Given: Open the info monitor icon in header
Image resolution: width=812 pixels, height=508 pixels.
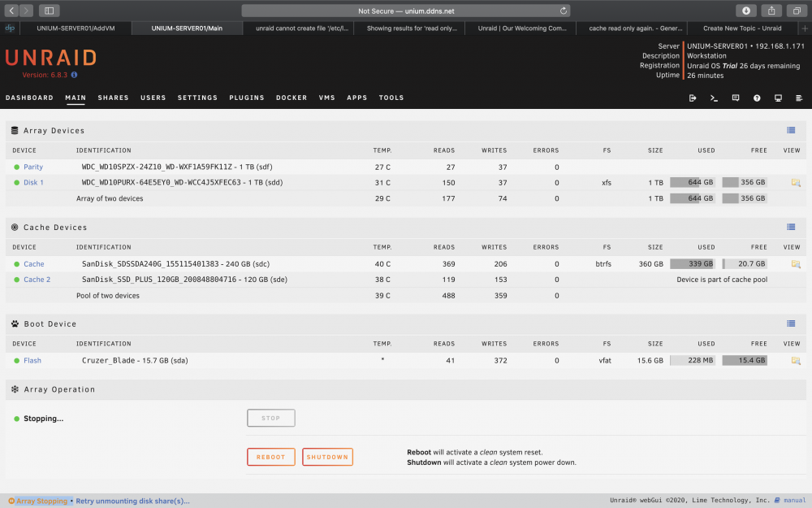Looking at the screenshot, I should pos(778,98).
